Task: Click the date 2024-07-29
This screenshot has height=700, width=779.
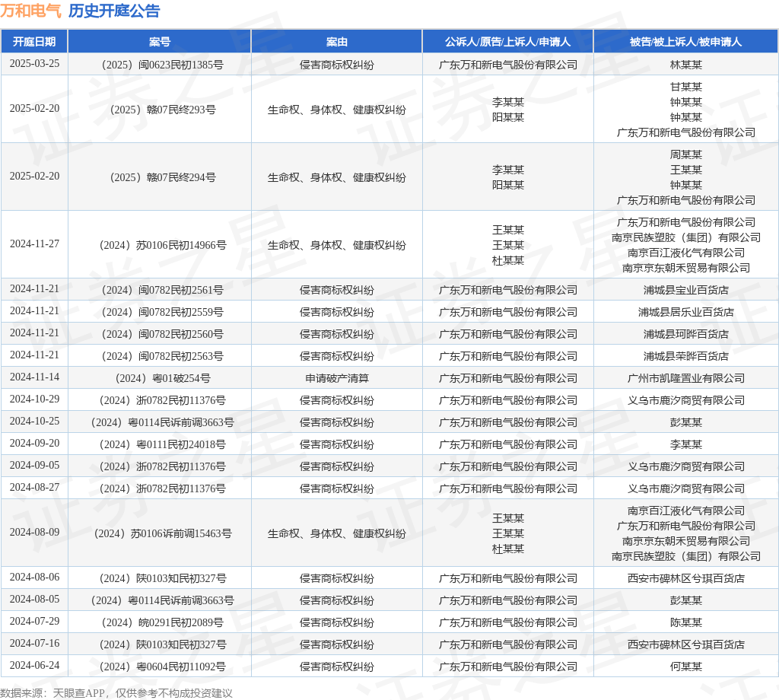Action: coord(34,622)
